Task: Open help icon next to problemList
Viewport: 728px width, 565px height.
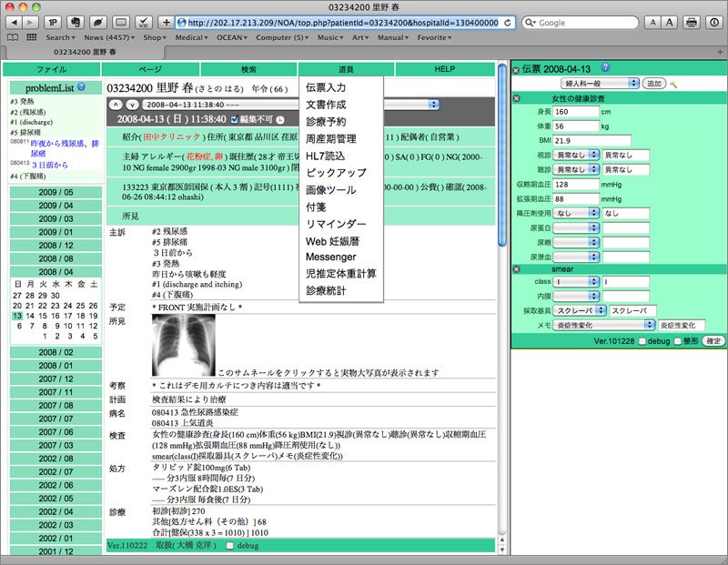Action: (x=82, y=86)
